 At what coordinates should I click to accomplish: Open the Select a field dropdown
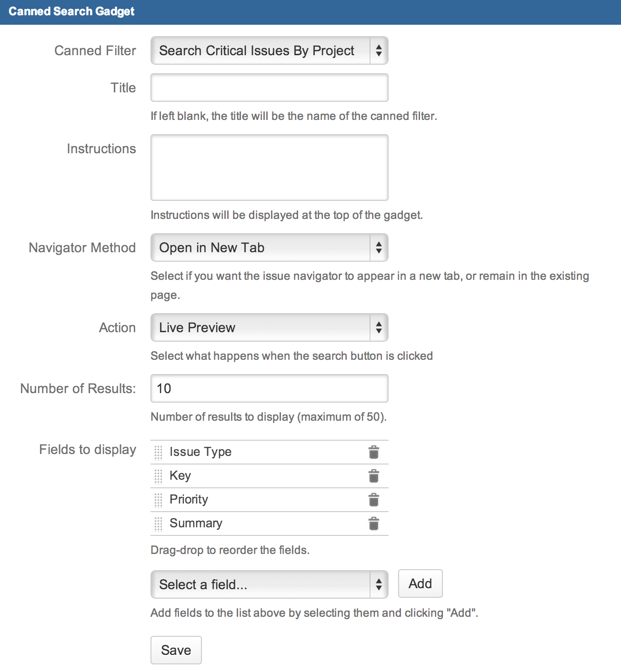coord(269,584)
